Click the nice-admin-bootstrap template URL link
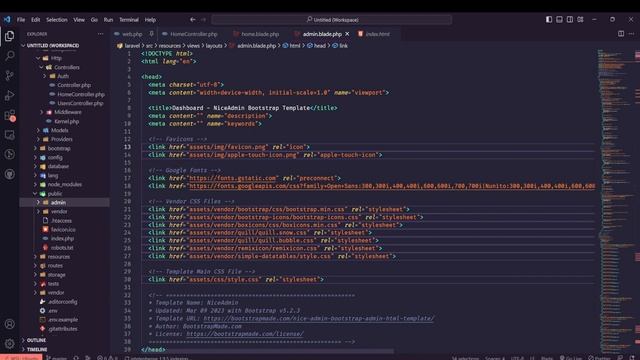This screenshot has width=640, height=360. [319, 318]
